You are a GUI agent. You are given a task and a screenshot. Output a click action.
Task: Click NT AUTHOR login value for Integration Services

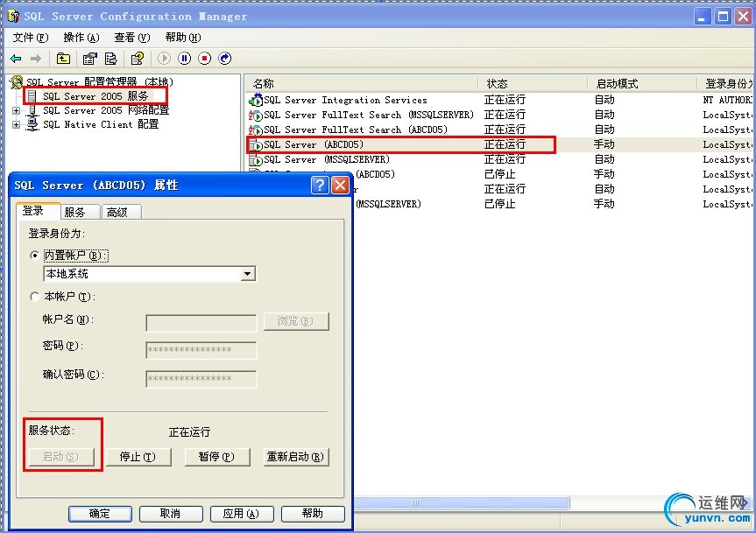(727, 100)
